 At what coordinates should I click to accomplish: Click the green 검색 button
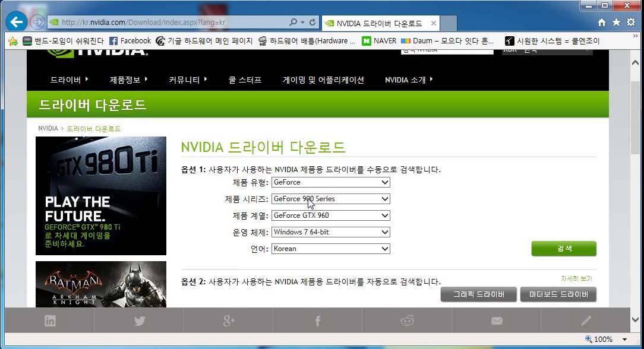564,249
